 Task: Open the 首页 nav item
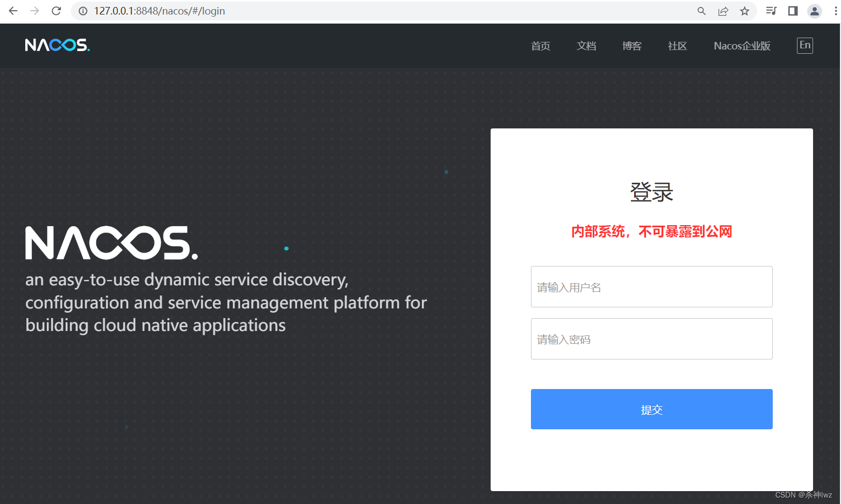(540, 46)
